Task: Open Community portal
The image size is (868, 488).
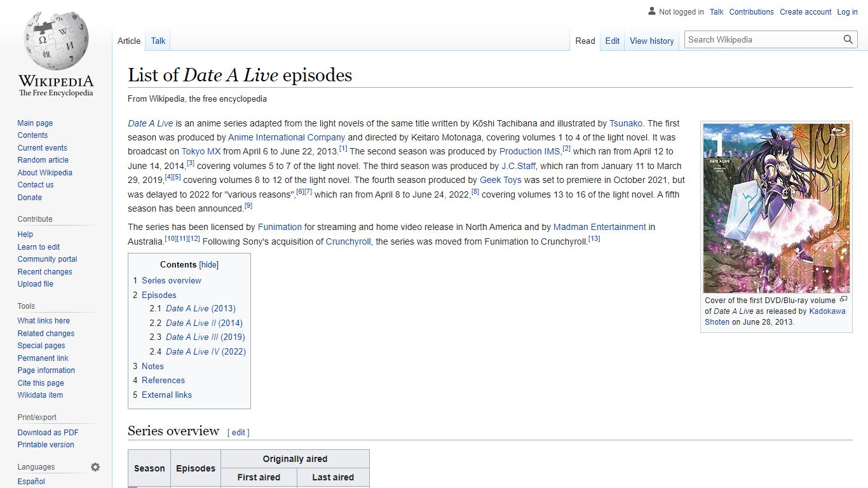Action: tap(47, 259)
